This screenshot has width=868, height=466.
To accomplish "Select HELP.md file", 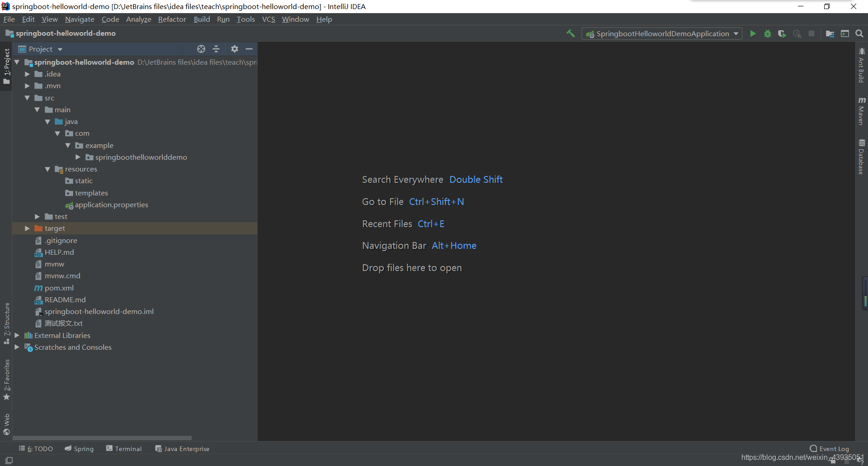I will pyautogui.click(x=54, y=252).
